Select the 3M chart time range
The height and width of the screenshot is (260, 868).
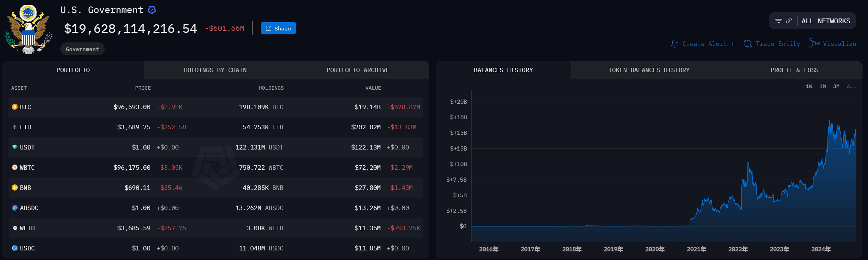836,87
